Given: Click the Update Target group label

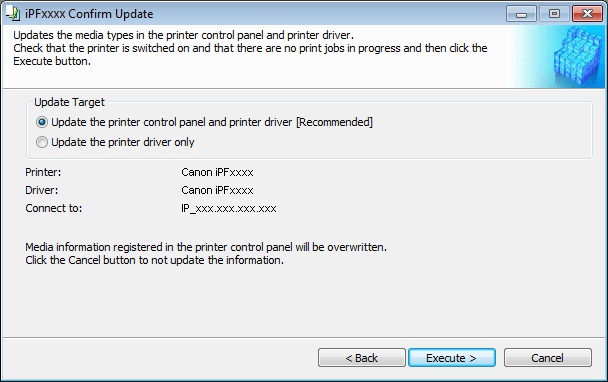Looking at the screenshot, I should coord(69,102).
